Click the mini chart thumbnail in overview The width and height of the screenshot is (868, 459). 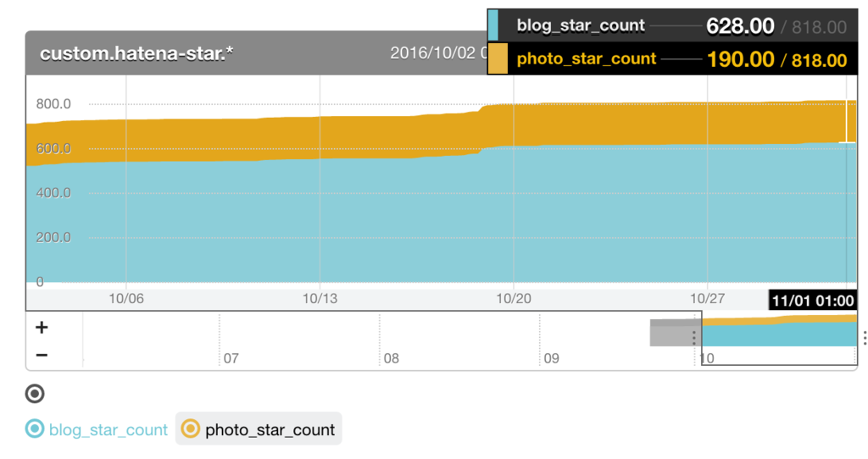780,331
